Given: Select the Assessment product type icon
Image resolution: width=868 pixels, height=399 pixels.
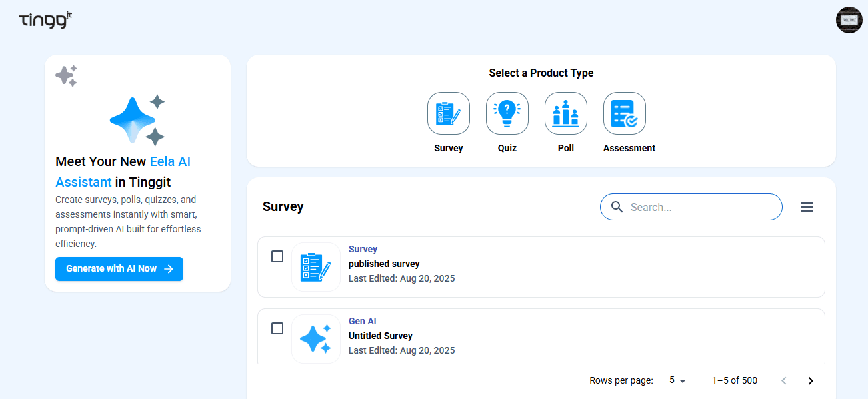Looking at the screenshot, I should click(x=624, y=113).
